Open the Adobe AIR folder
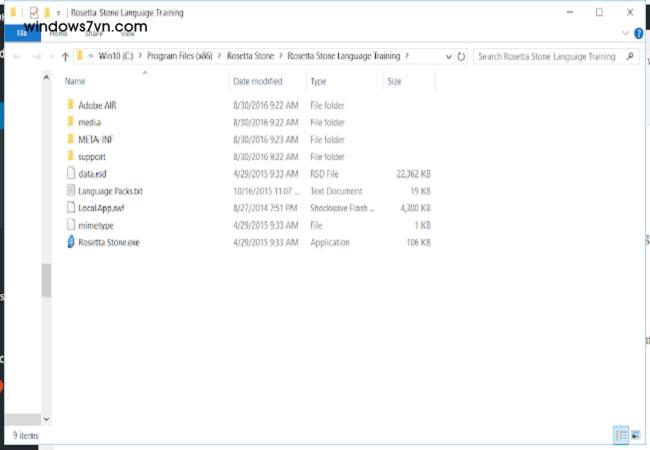The height and width of the screenshot is (450, 650). coord(97,105)
